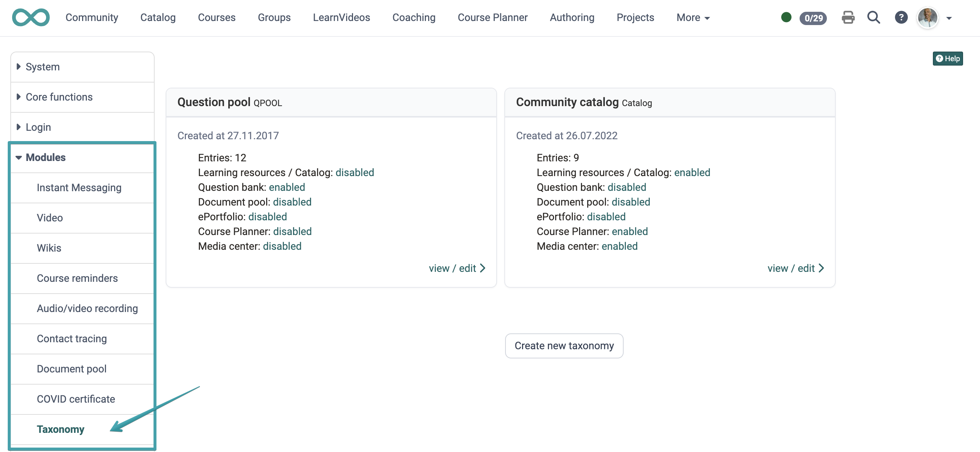This screenshot has height=452, width=980.
Task: Open search with the magnifier icon
Action: 874,18
